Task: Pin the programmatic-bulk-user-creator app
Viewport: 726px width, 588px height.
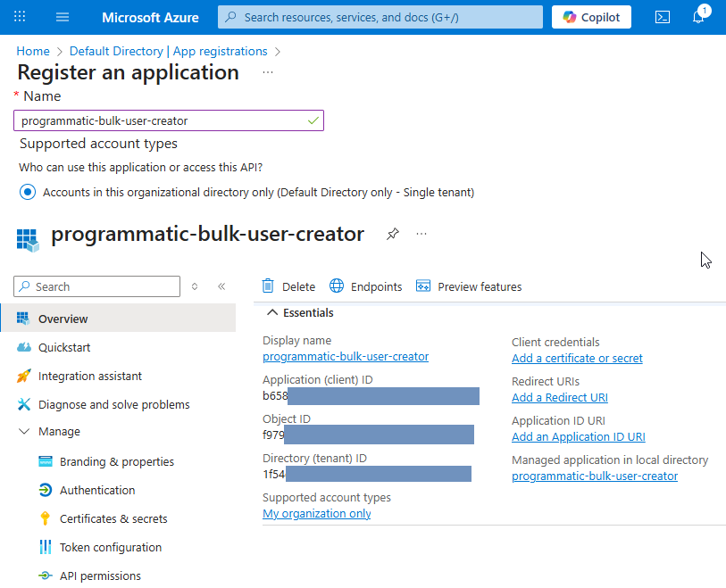Action: coord(392,234)
